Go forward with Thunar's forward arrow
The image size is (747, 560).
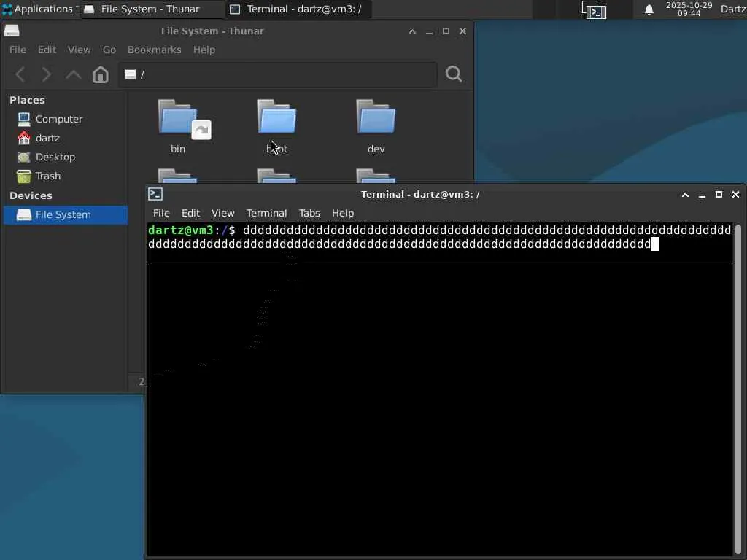[46, 74]
